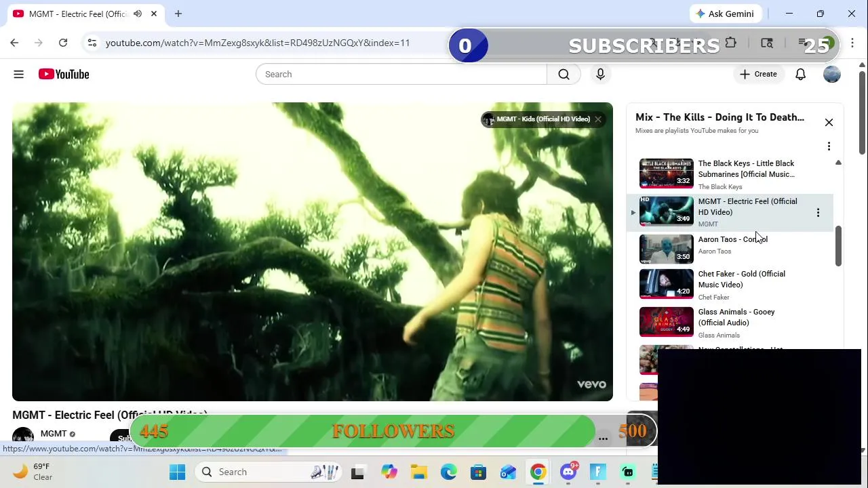Open the Windows Start menu
868x488 pixels.
click(178, 472)
